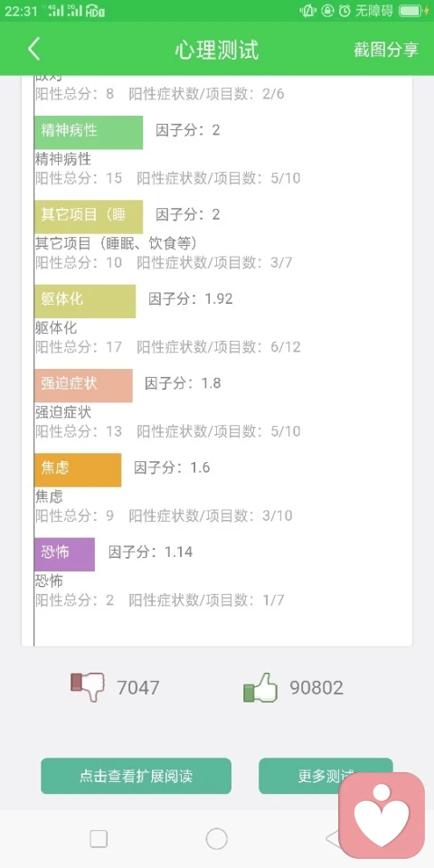
Task: Tap the 90802 likes count
Action: (x=316, y=687)
